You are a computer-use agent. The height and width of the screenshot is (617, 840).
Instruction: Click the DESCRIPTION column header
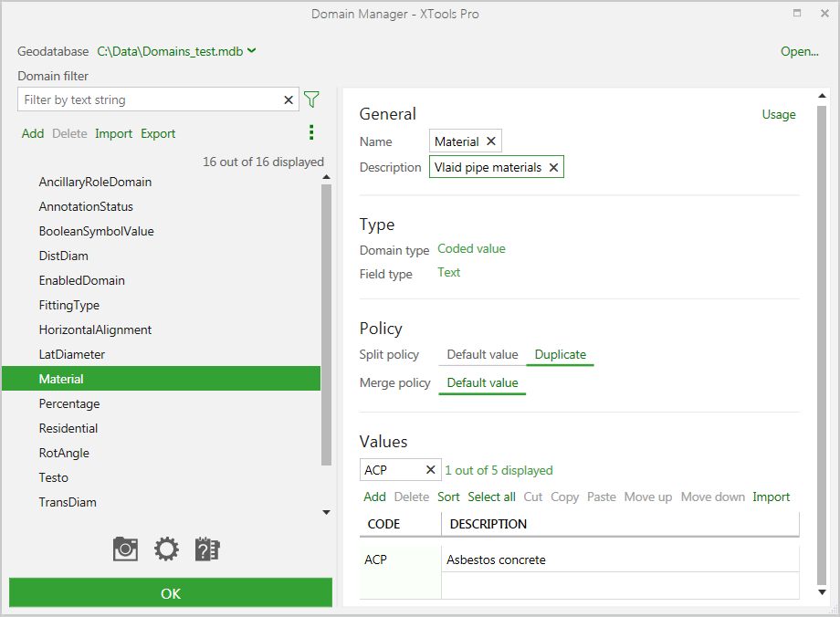[x=620, y=524]
